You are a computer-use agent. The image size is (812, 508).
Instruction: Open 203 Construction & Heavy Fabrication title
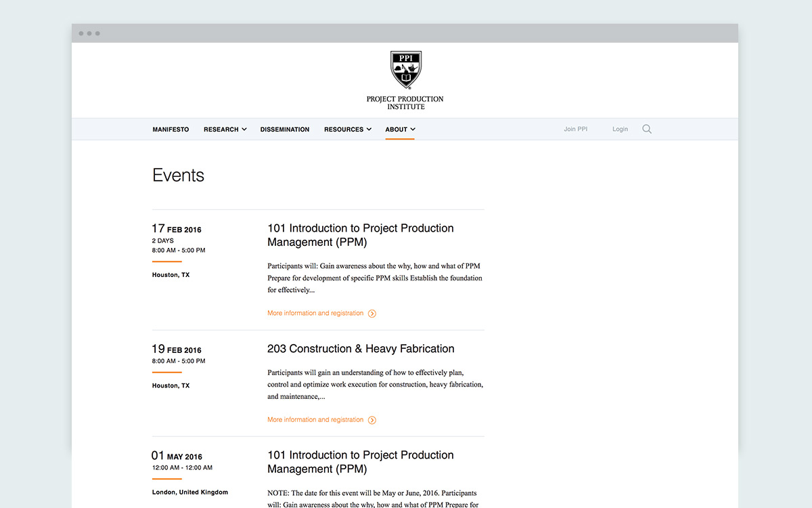pyautogui.click(x=361, y=349)
